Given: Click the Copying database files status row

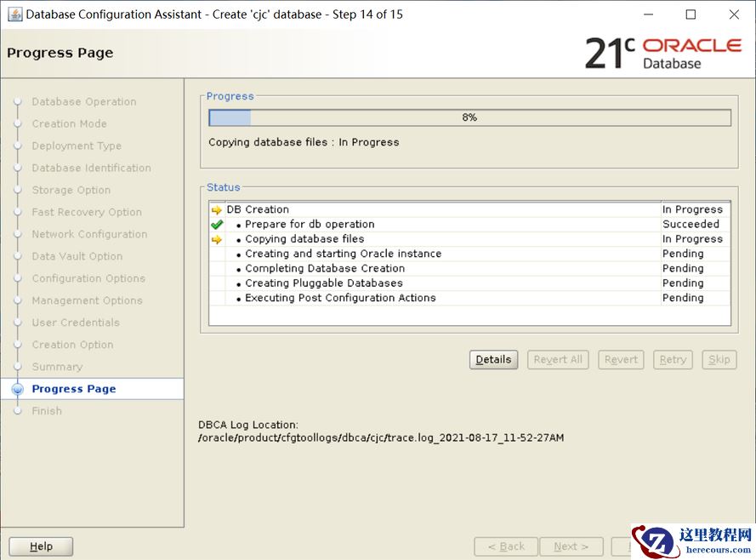Looking at the screenshot, I should tap(469, 239).
